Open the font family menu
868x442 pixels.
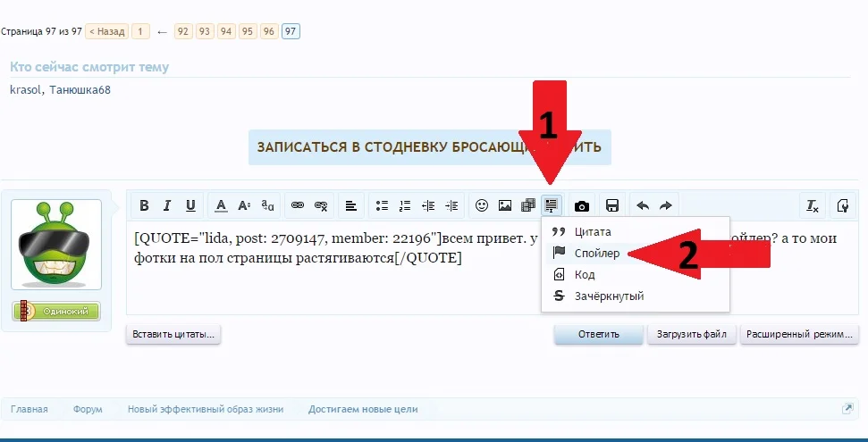coord(267,205)
